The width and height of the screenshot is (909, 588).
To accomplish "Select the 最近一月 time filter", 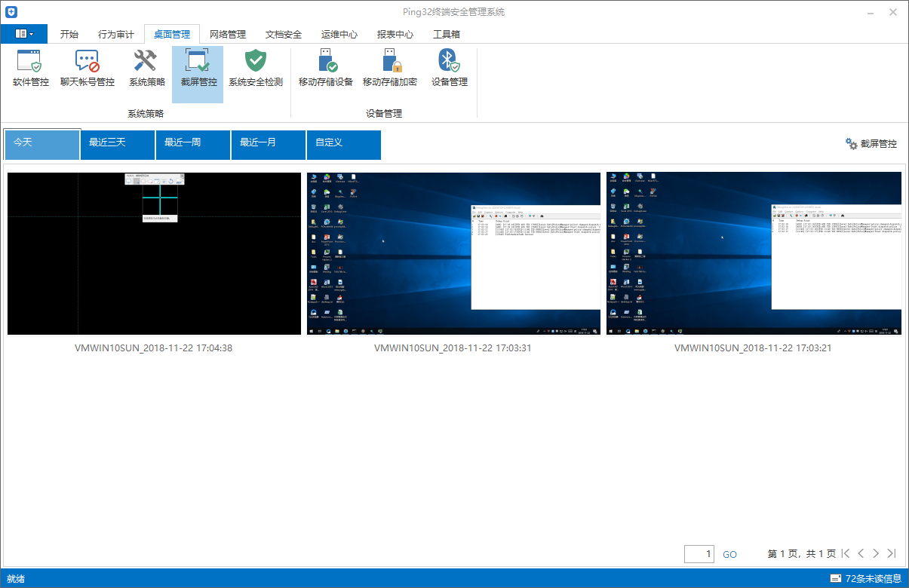I will pos(269,145).
